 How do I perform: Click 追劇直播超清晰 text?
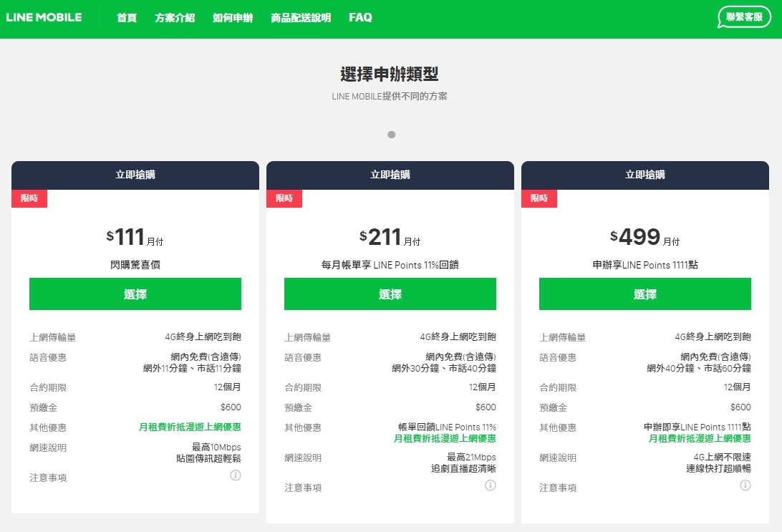point(463,469)
